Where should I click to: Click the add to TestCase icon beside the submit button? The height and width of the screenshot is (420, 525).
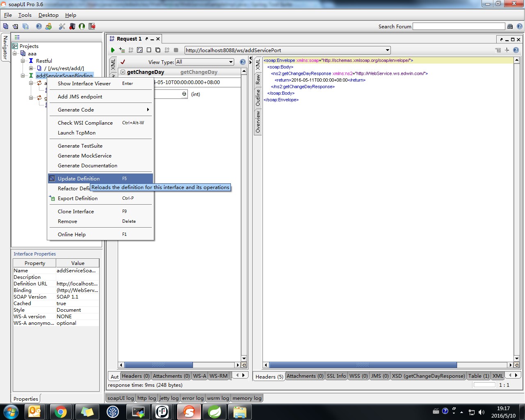point(122,50)
